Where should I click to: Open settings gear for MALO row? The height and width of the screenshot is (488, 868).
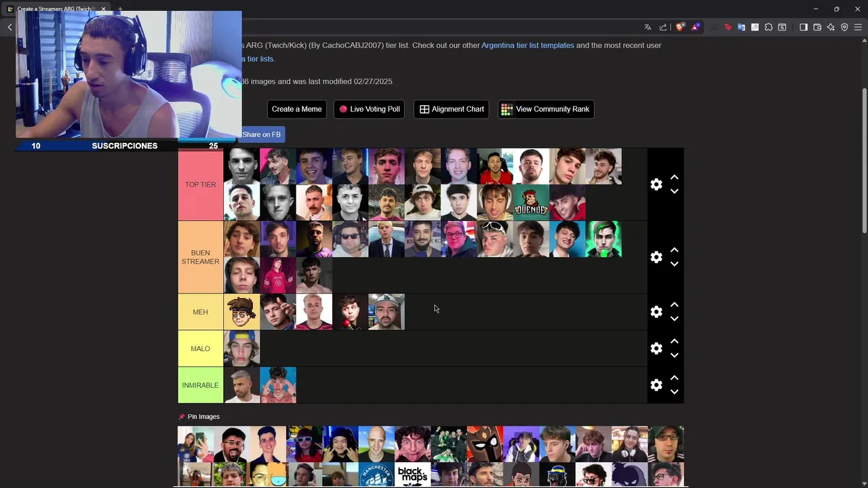[x=656, y=348]
